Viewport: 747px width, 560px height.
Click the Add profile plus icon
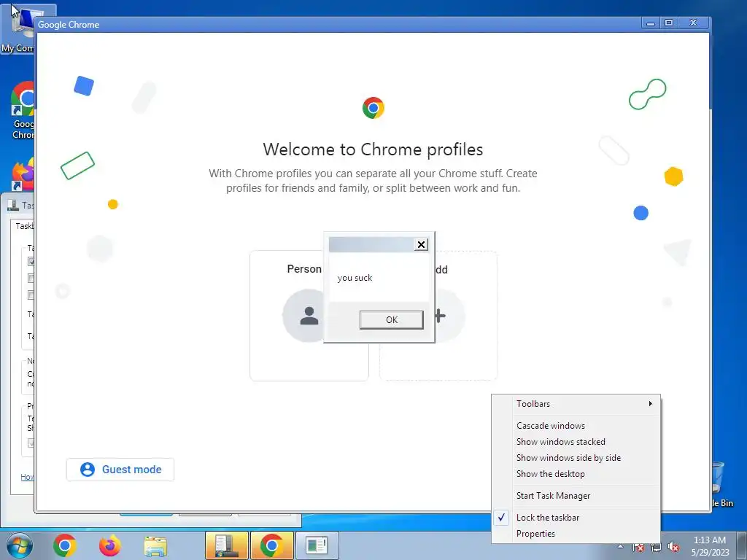tap(441, 315)
